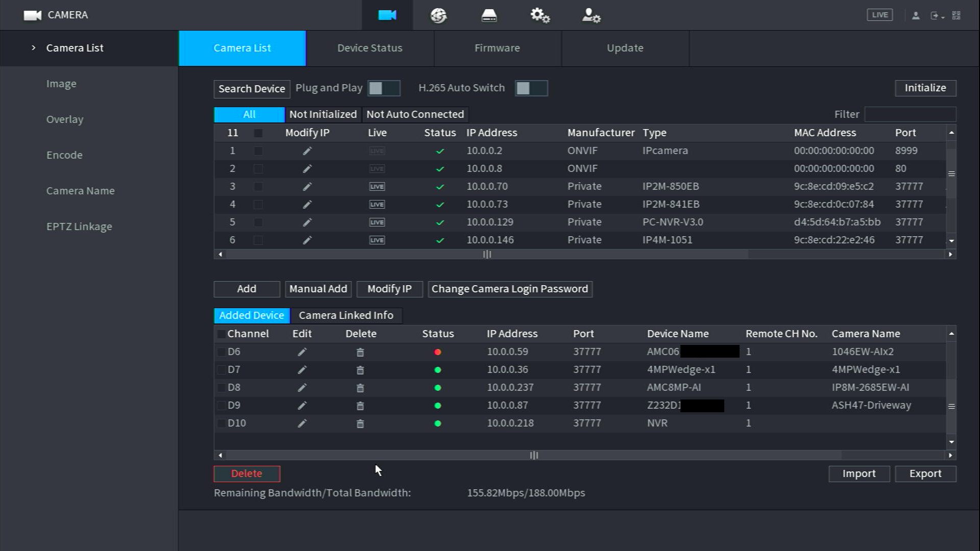Click the Filter input field
The width and height of the screenshot is (980, 551).
[910, 114]
